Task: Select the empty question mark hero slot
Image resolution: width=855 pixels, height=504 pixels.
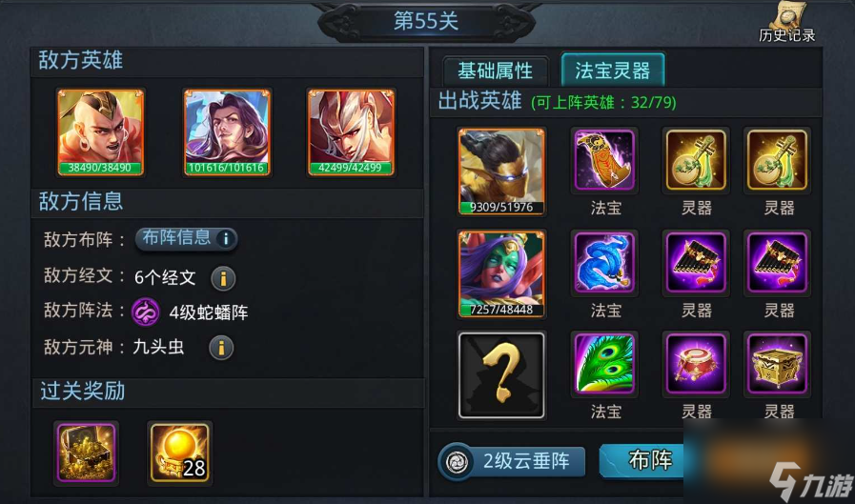Action: (x=501, y=375)
